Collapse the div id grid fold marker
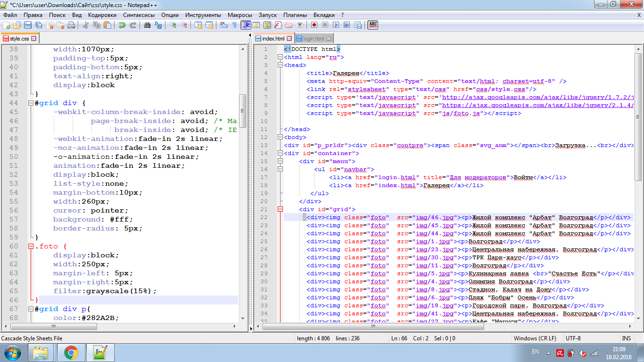This screenshot has width=644, height=362. [x=280, y=209]
